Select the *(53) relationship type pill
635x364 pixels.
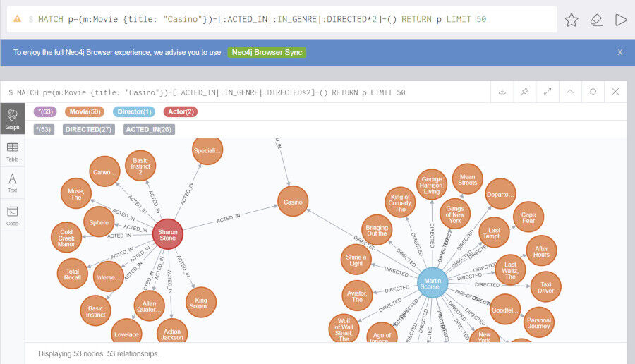pos(44,130)
